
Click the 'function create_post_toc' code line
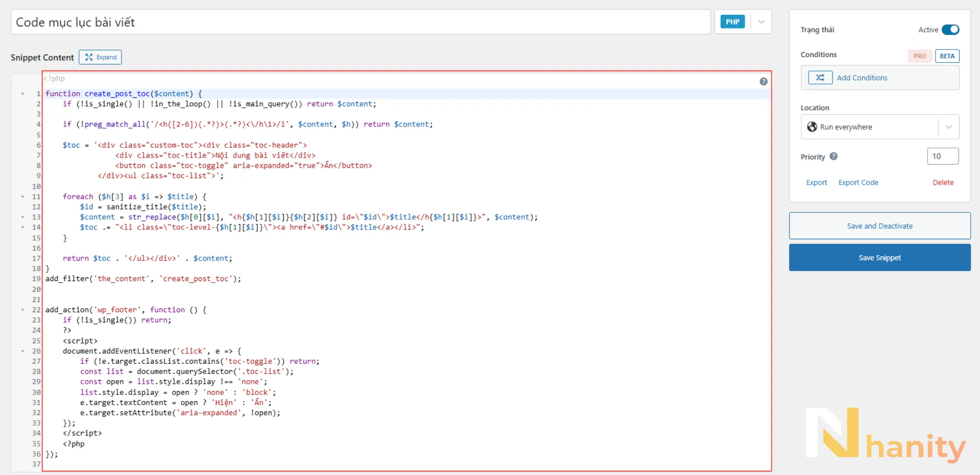pyautogui.click(x=124, y=93)
